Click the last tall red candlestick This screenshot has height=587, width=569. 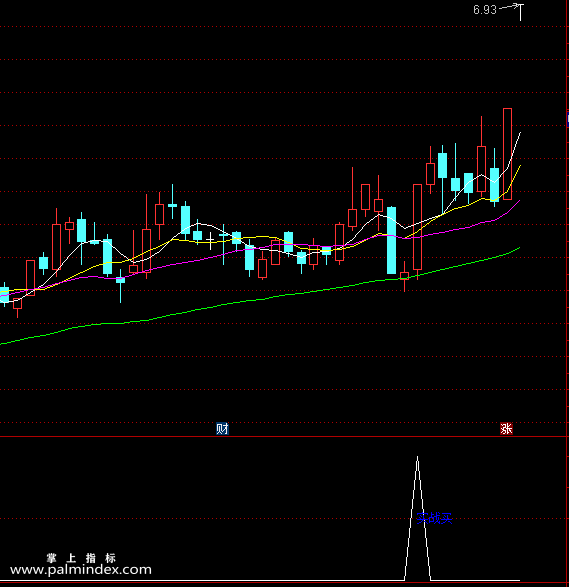tap(507, 153)
